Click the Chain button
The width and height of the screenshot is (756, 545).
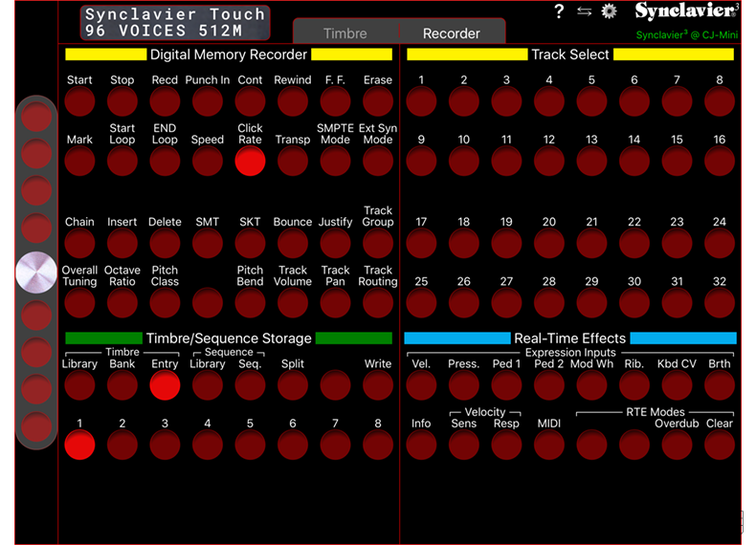pos(79,243)
